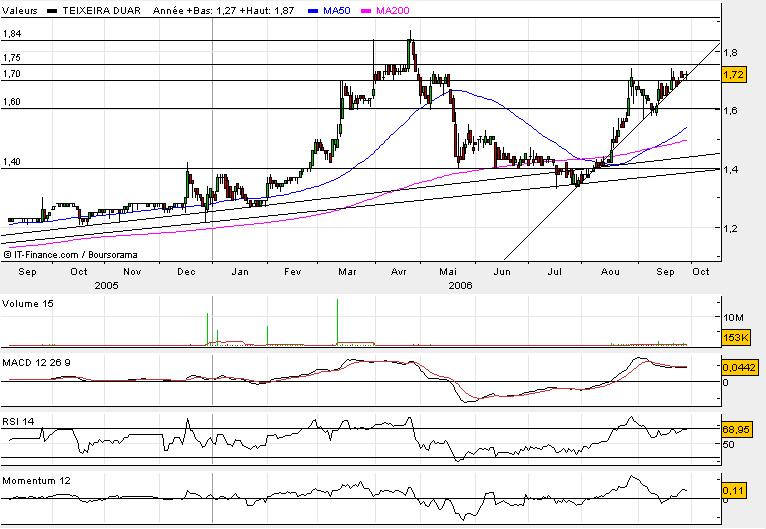Click the 'MACD 12 26 9' panel title
Screen dimensions: 766x529
point(36,362)
